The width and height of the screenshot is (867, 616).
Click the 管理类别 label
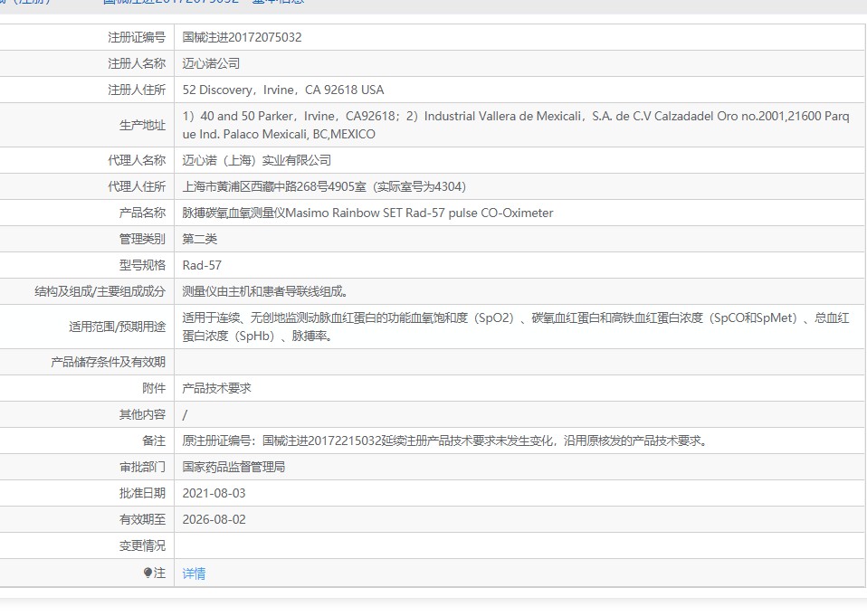[142, 239]
